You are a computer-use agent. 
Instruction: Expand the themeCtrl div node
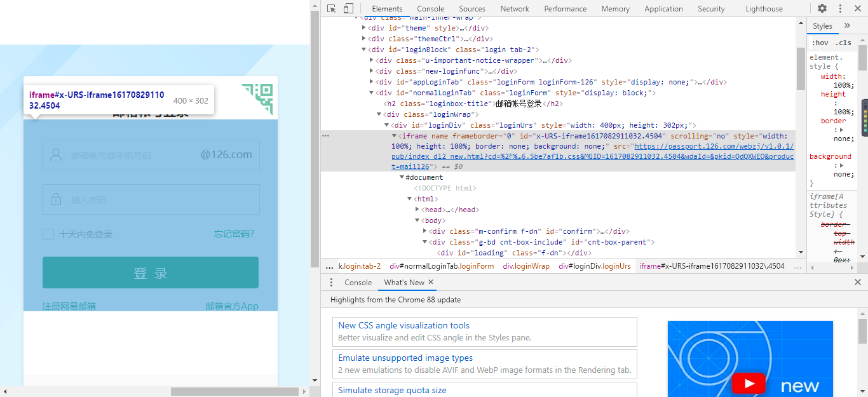(x=364, y=39)
